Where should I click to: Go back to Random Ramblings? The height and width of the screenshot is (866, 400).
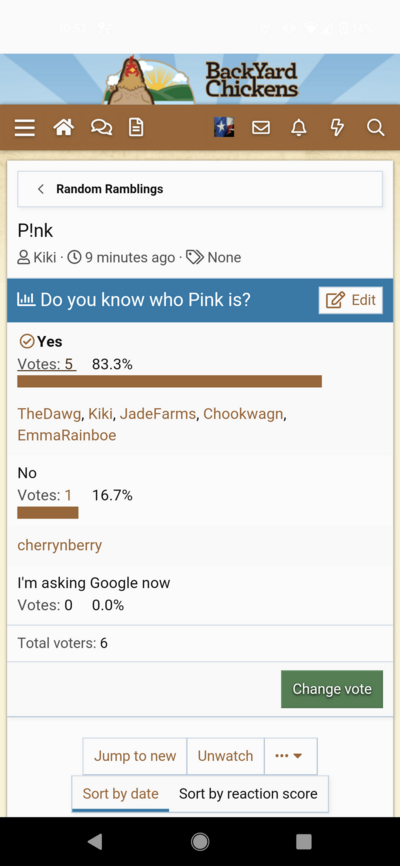point(200,189)
